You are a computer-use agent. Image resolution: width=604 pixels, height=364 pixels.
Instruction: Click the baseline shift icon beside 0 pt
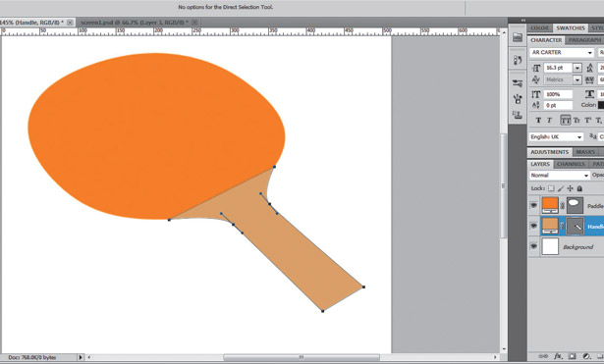(x=536, y=105)
